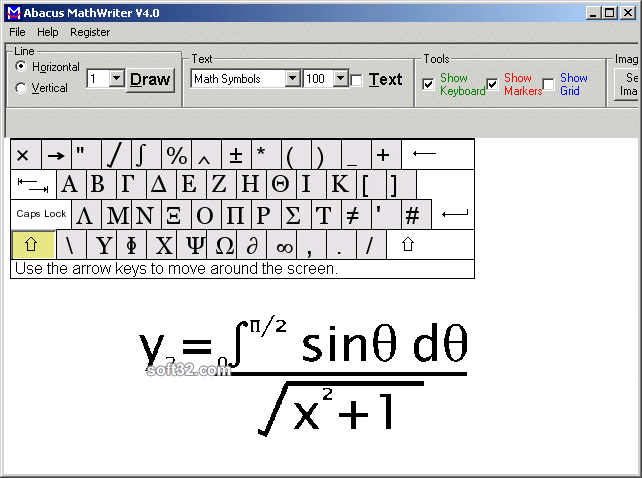642x478 pixels.
Task: Click the right square bracket key
Action: (401, 185)
